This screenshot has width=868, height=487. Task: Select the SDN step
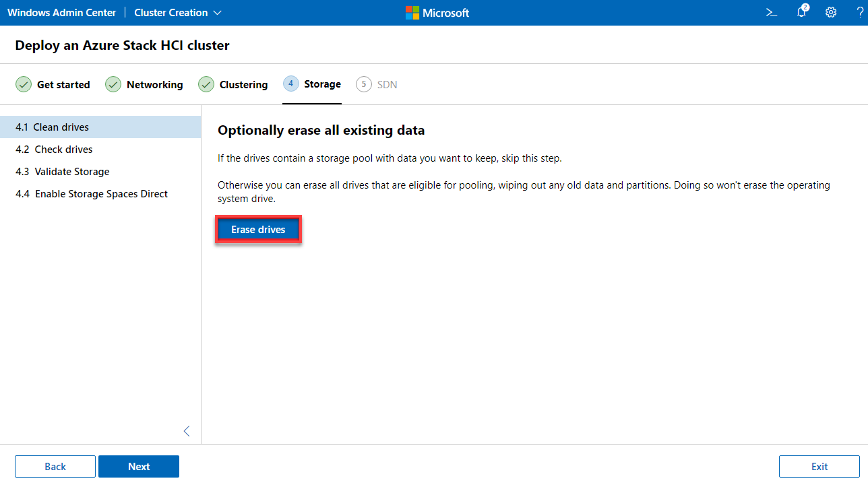pos(377,84)
